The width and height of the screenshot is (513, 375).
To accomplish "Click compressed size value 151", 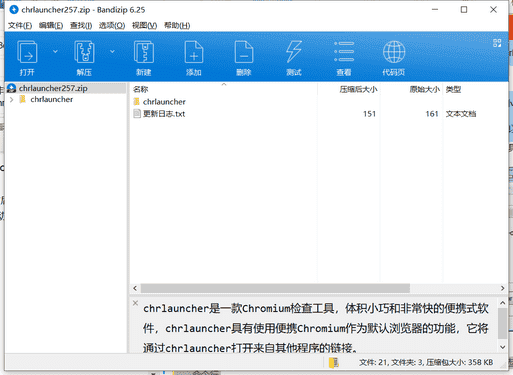I will click(x=369, y=114).
